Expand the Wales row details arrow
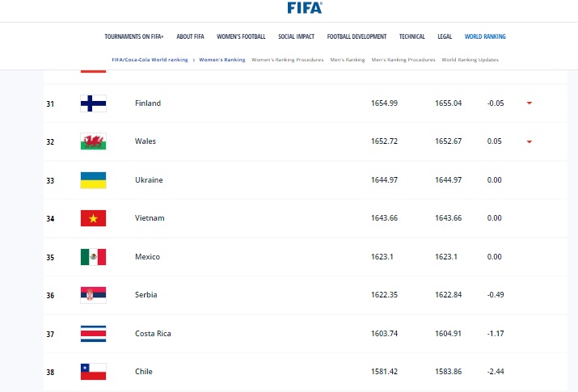 [529, 141]
